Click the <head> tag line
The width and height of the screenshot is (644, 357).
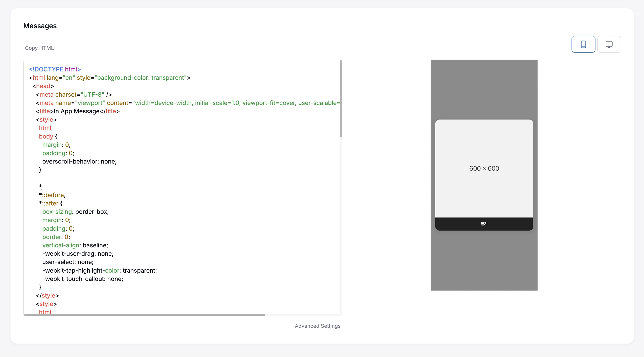click(x=43, y=86)
